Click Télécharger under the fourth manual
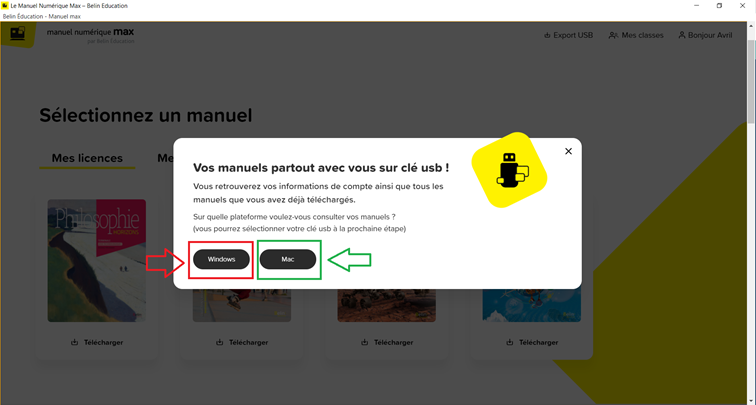Screen dimensions: 756x405 coord(532,342)
